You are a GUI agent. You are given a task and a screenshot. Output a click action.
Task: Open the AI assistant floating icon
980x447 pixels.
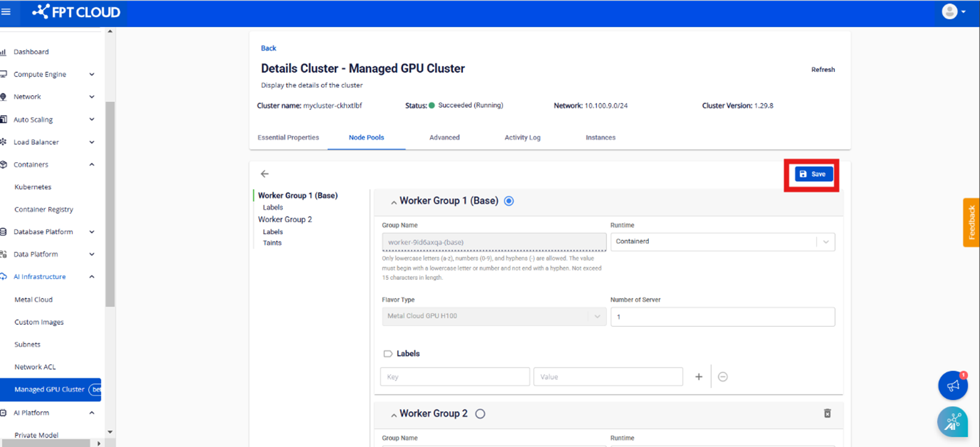click(x=952, y=422)
